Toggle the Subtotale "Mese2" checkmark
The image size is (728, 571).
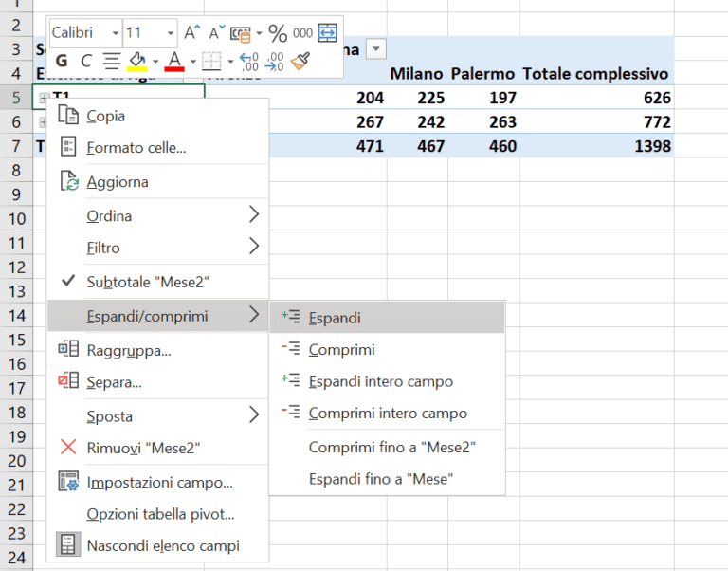147,282
